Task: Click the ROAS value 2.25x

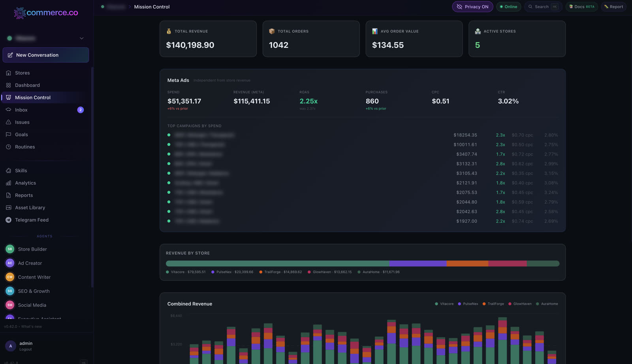Action: 308,101
